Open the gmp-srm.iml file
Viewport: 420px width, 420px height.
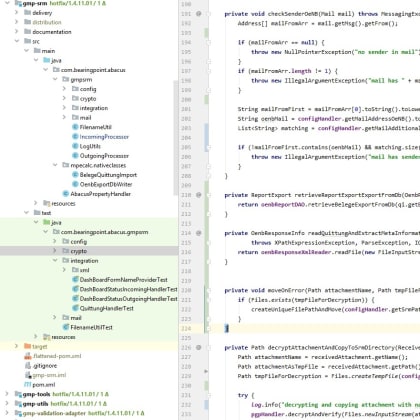pyautogui.click(x=49, y=375)
